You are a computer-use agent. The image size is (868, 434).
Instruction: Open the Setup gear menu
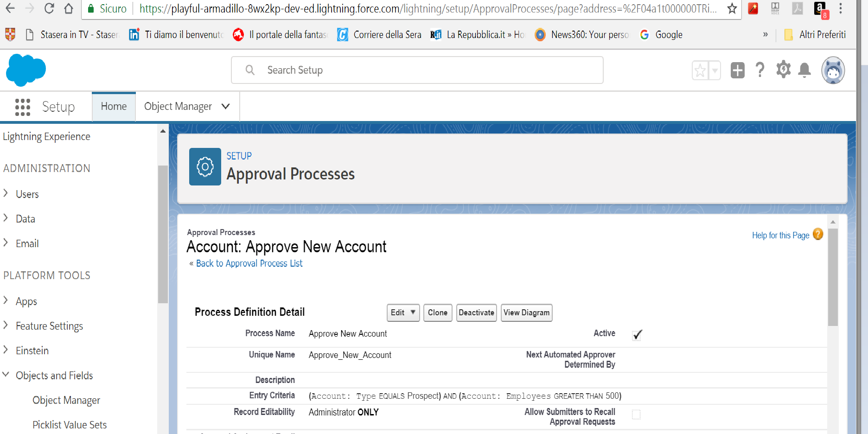pos(783,70)
